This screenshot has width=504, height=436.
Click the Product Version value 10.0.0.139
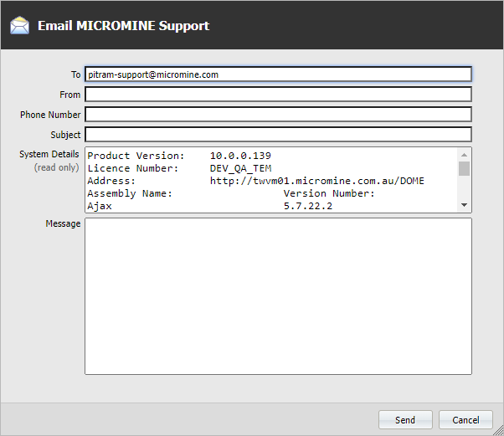click(240, 156)
